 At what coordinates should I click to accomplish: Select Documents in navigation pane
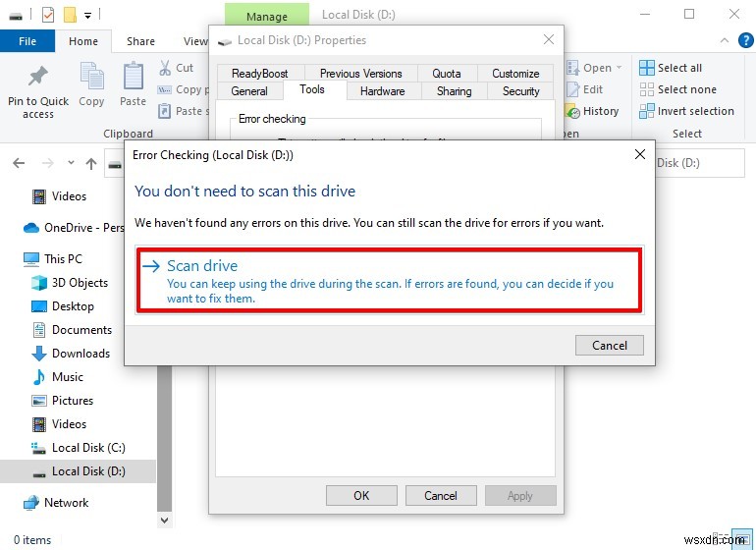72,330
